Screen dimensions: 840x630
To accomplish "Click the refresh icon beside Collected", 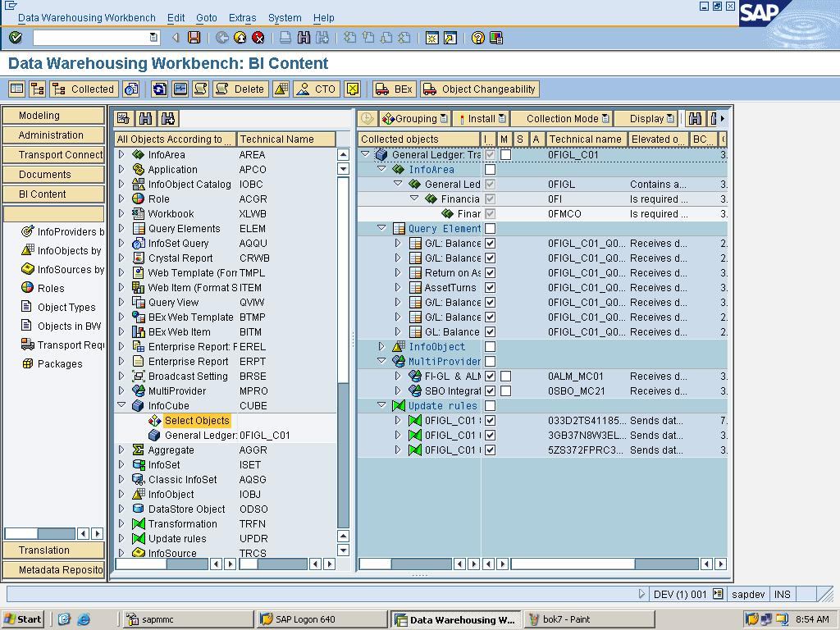I will click(x=159, y=89).
